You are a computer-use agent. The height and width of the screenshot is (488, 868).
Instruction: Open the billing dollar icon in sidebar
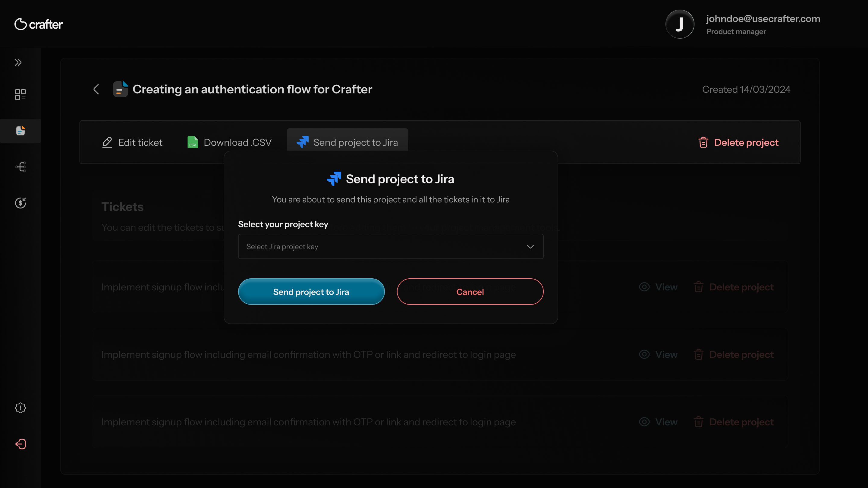click(20, 203)
